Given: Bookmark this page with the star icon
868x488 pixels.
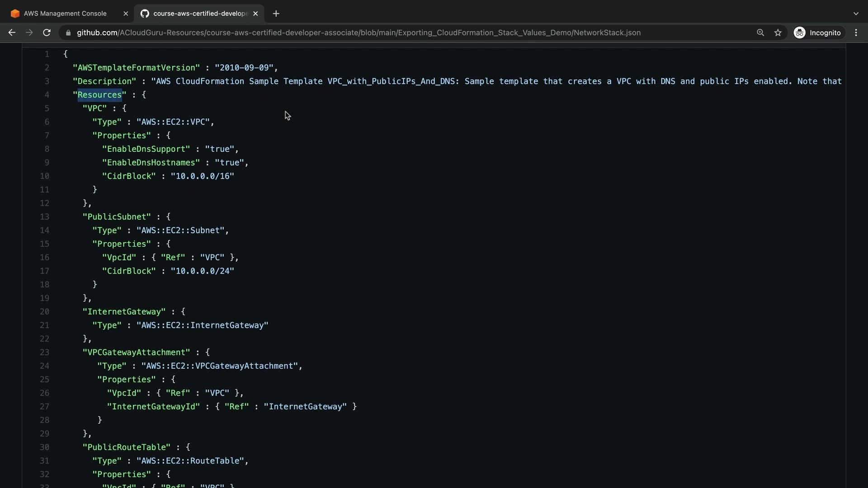Looking at the screenshot, I should (x=778, y=33).
